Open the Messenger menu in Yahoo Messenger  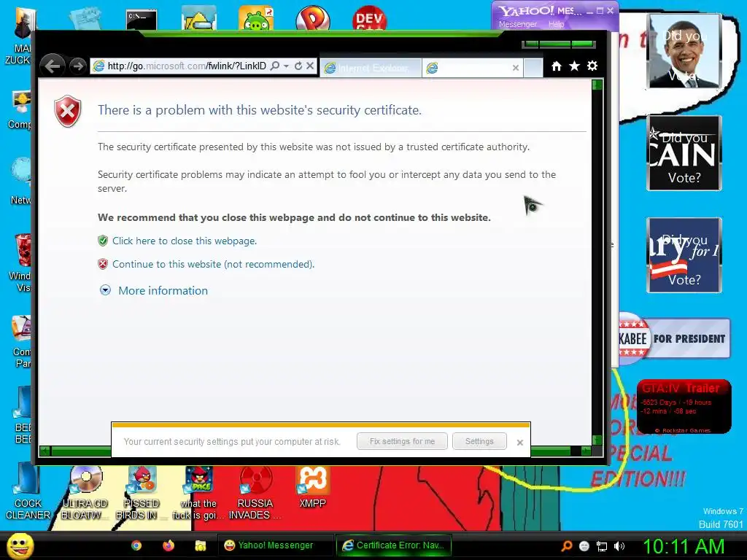(518, 24)
